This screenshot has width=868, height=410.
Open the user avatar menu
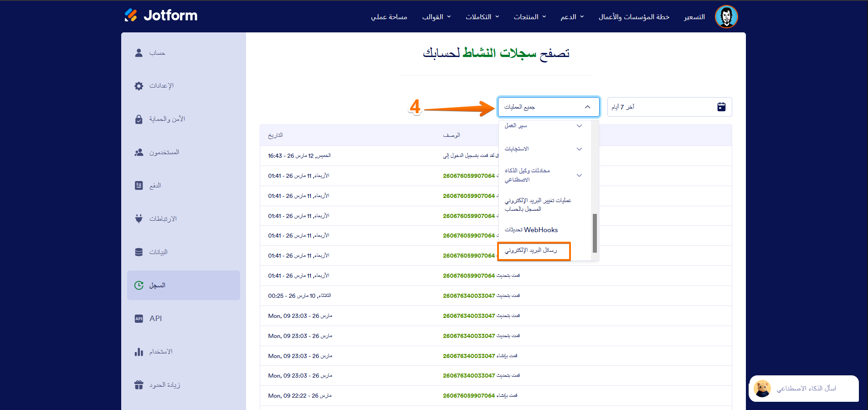[726, 17]
